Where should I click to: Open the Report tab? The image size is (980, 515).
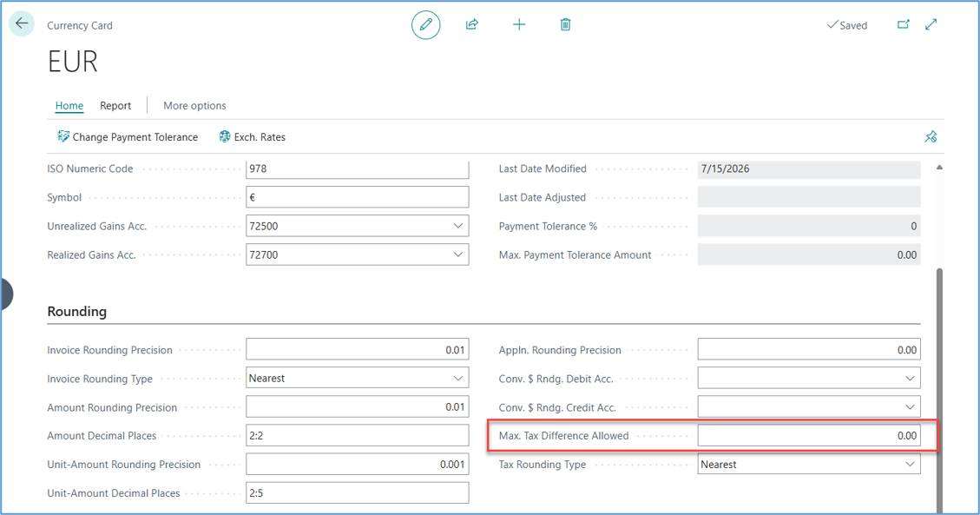[x=115, y=106]
